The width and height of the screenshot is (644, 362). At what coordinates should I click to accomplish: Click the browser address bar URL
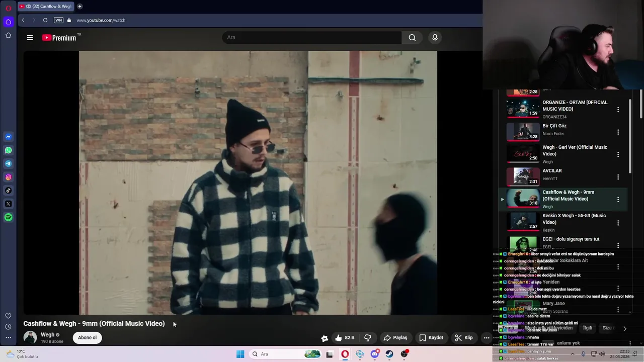click(x=101, y=20)
